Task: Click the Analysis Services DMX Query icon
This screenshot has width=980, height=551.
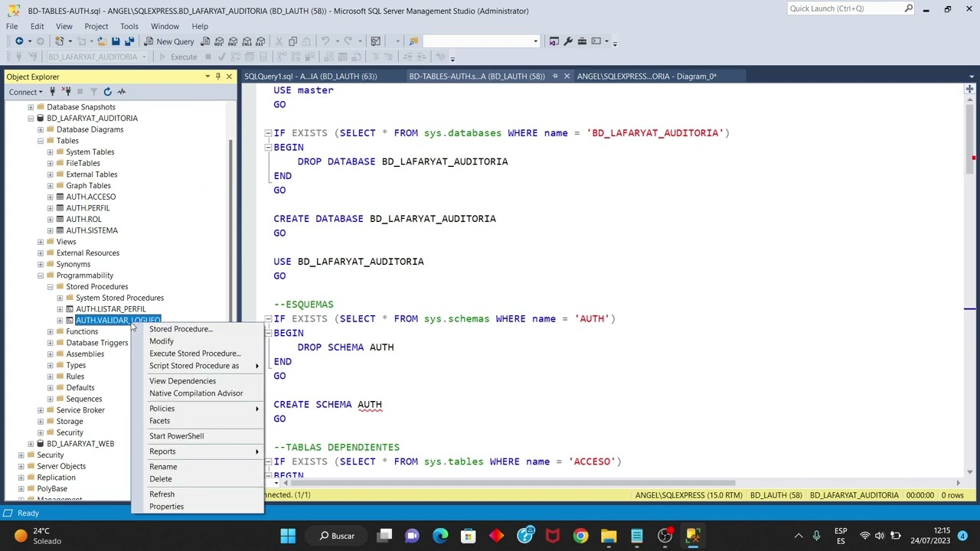Action: pyautogui.click(x=233, y=41)
